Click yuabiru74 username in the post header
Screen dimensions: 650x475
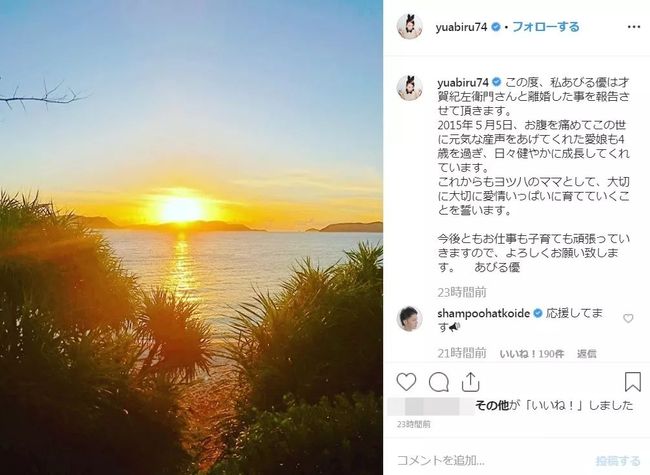click(x=461, y=27)
